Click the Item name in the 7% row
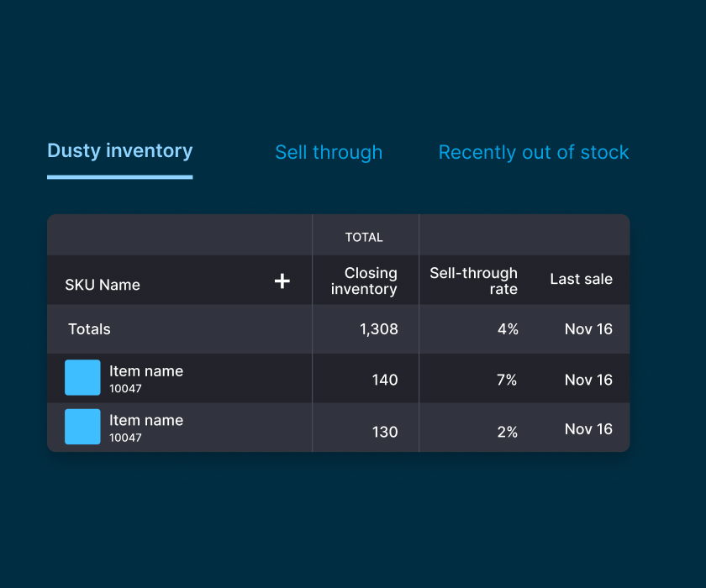 (x=146, y=371)
